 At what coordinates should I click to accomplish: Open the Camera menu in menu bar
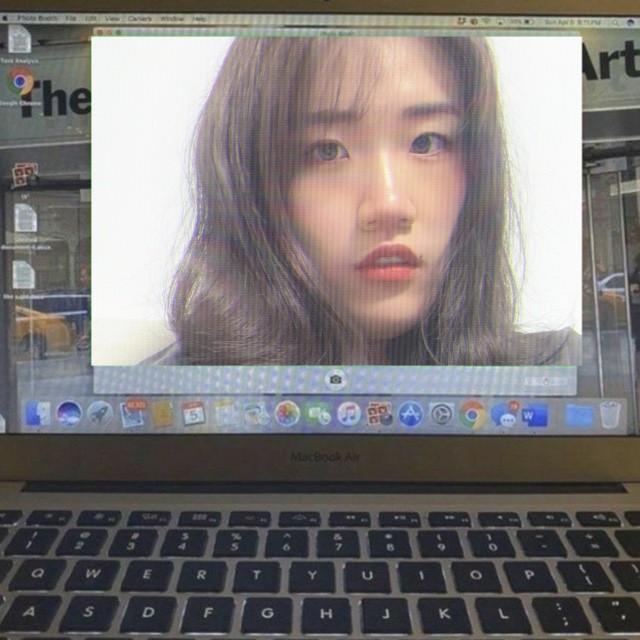point(139,19)
